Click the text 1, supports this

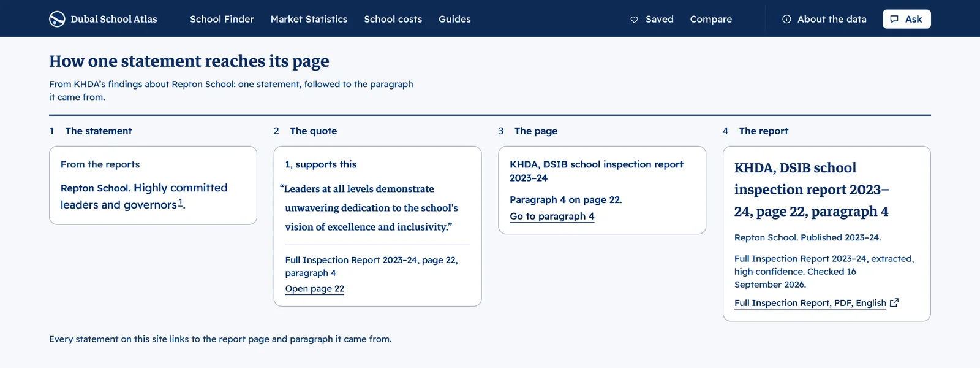point(321,164)
